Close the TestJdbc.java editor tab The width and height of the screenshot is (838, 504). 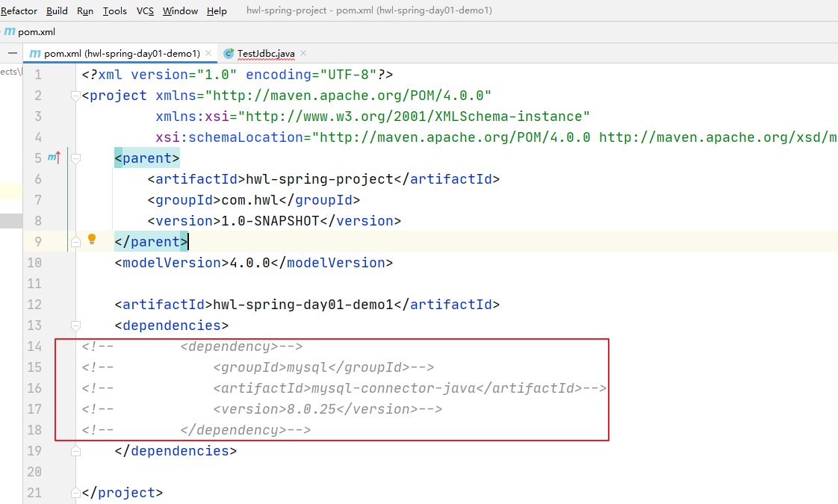point(303,53)
